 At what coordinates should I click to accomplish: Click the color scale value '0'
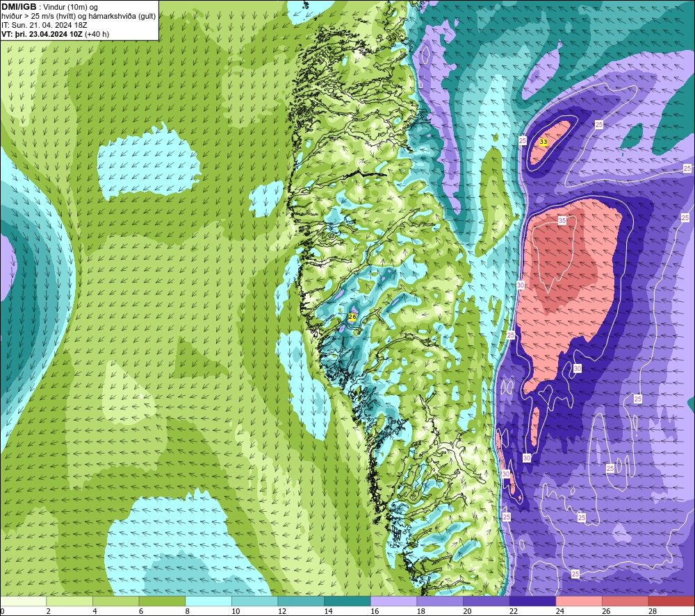pos(2,611)
